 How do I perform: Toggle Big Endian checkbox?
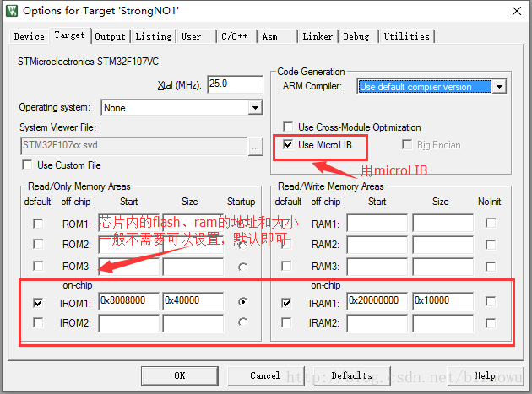(407, 145)
